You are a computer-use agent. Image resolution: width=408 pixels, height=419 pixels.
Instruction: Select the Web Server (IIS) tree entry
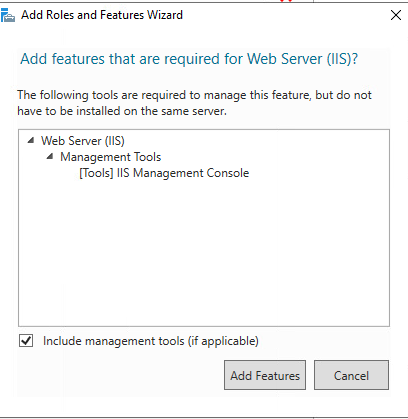pos(83,141)
